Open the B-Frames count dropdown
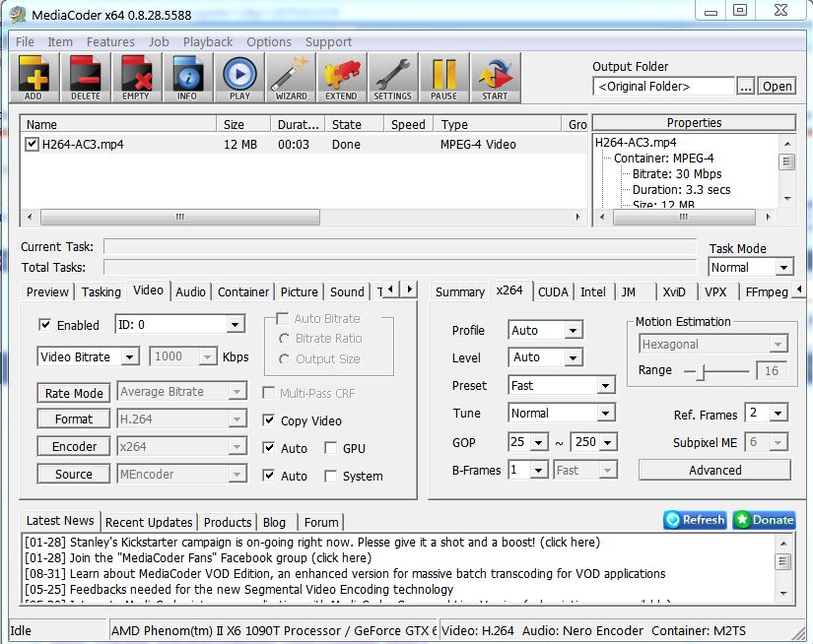813x644 pixels. click(528, 470)
